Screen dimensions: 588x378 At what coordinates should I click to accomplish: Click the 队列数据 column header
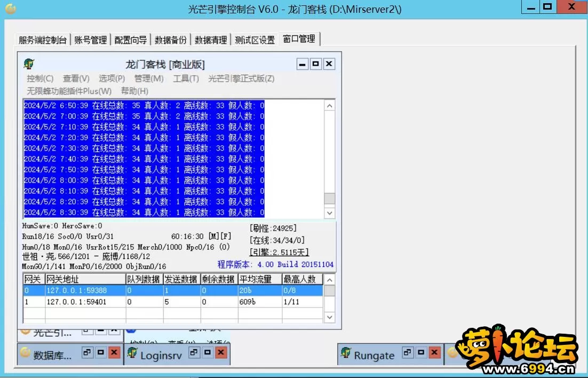(145, 279)
